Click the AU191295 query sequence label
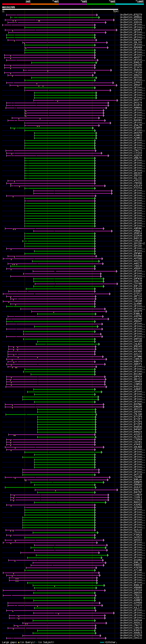 (8, 7)
